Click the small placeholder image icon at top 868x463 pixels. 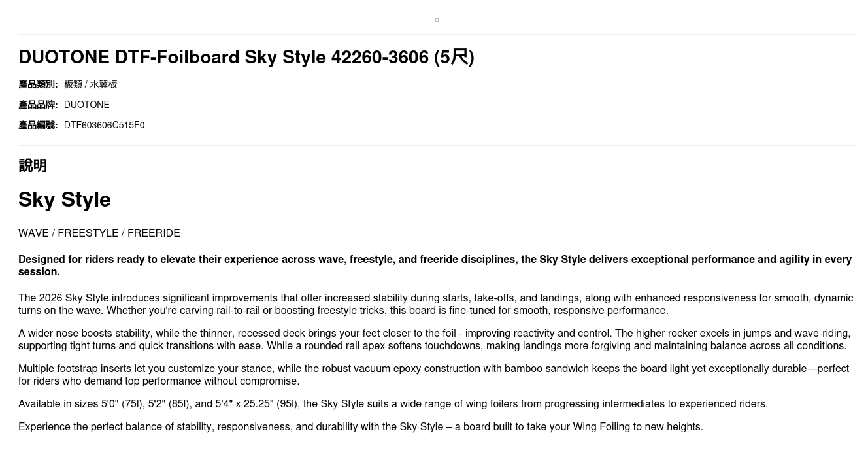(x=437, y=20)
